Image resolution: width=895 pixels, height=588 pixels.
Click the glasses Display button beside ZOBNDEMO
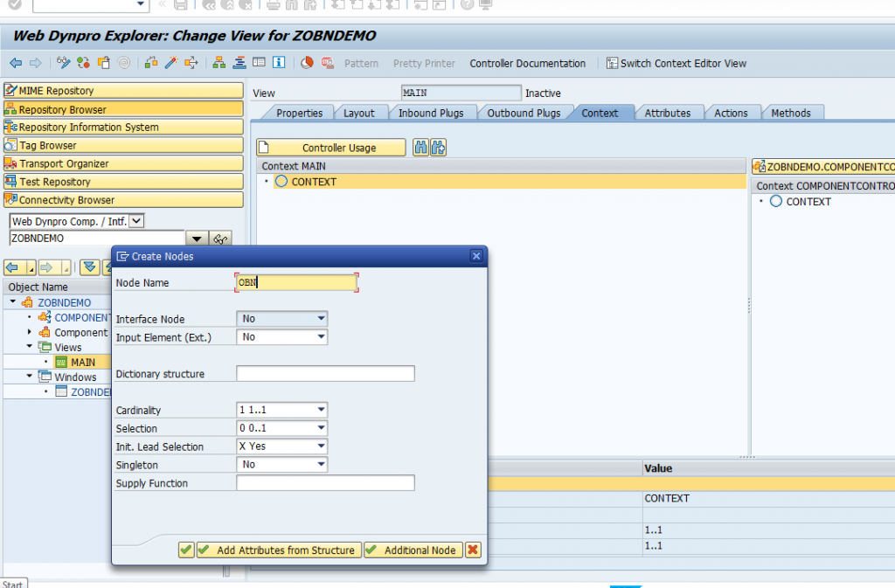pos(220,239)
